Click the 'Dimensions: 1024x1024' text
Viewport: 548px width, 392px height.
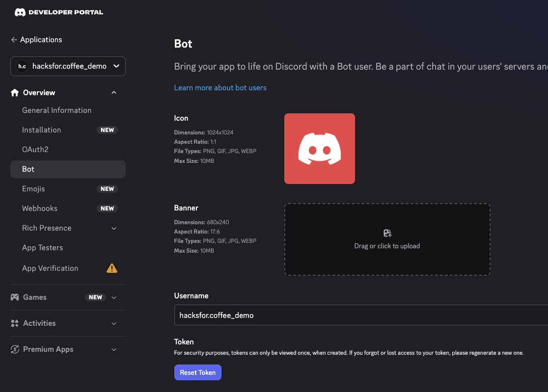click(204, 132)
